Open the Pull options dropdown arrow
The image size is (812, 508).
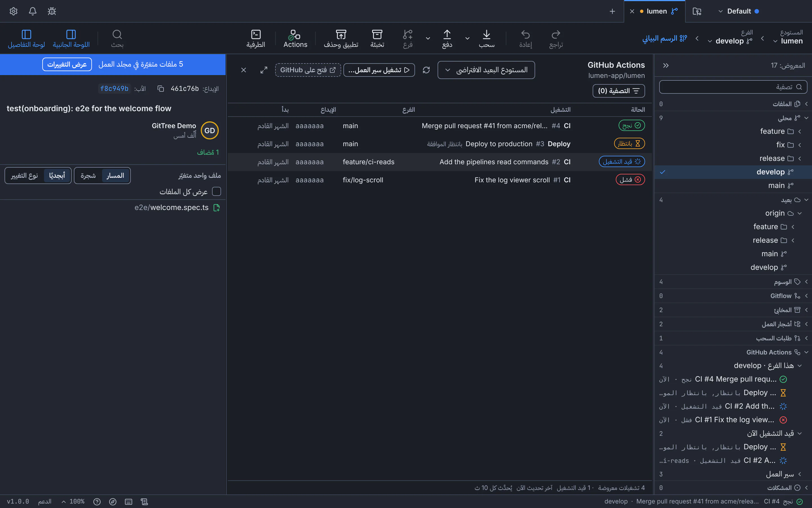click(x=467, y=38)
